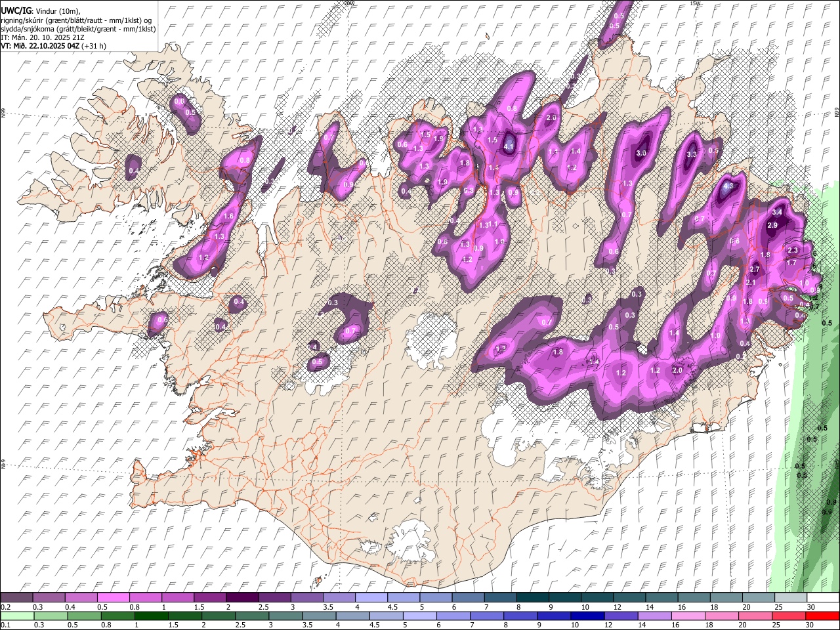Click the pale periwinkle 5 swatch in the rain scale
Screen dimensions: 840x630
point(420,616)
